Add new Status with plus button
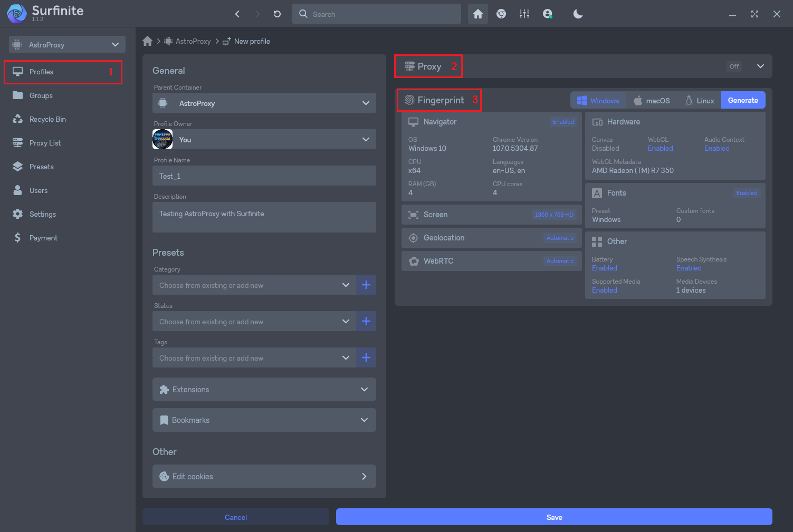Image resolution: width=793 pixels, height=532 pixels. click(x=366, y=322)
